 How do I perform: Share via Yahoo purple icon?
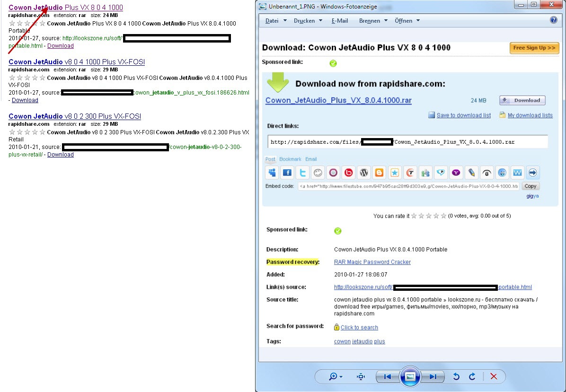[456, 173]
